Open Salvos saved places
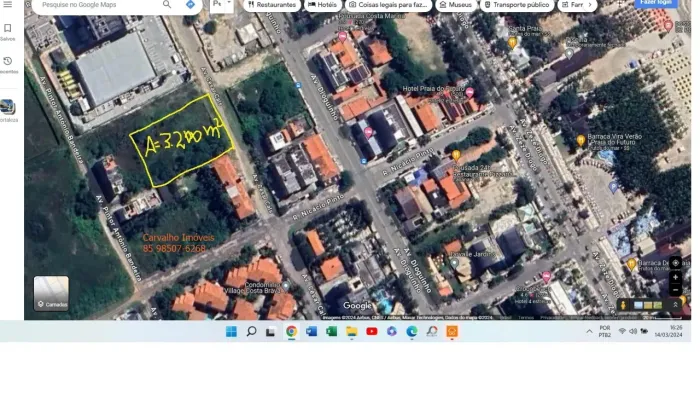 coord(8,32)
